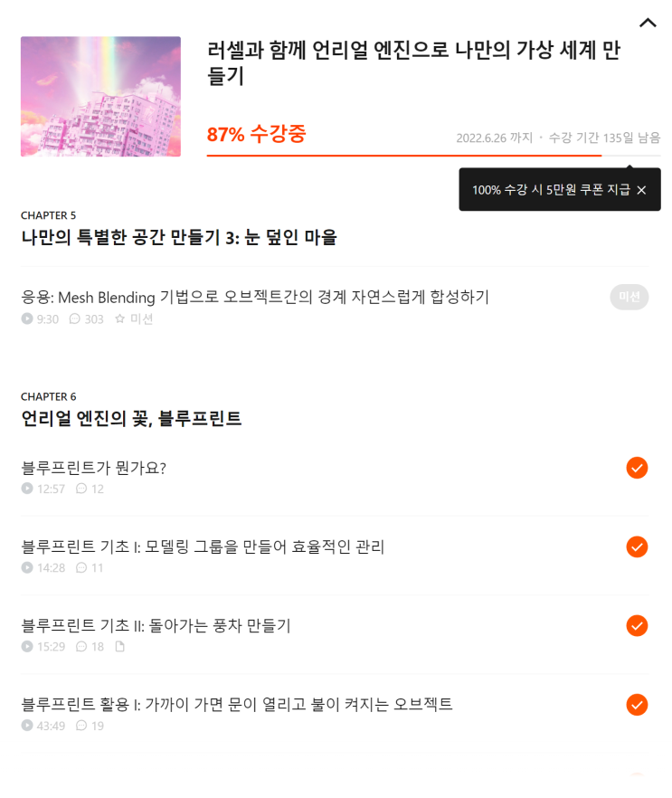
Task: Open the pink building course thumbnail
Action: click(100, 96)
